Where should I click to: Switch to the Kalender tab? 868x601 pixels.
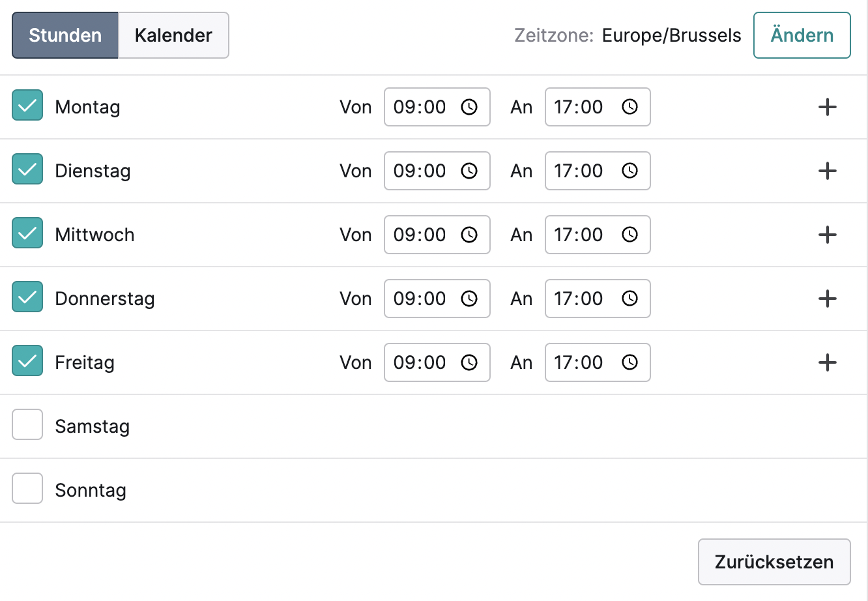(x=173, y=35)
